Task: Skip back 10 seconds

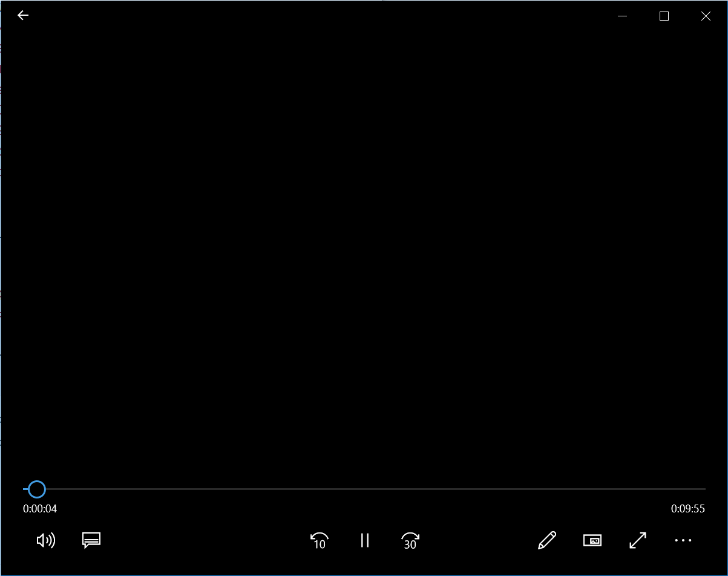Action: (319, 540)
